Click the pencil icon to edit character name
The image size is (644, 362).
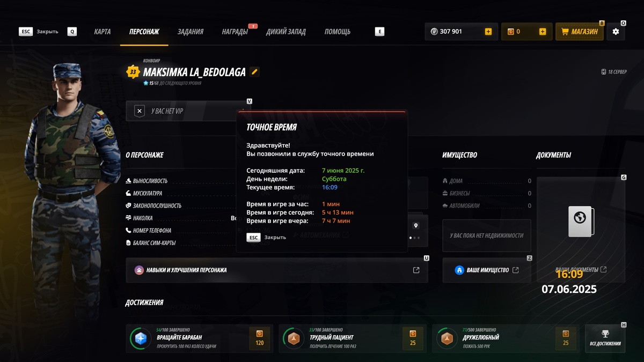point(254,72)
